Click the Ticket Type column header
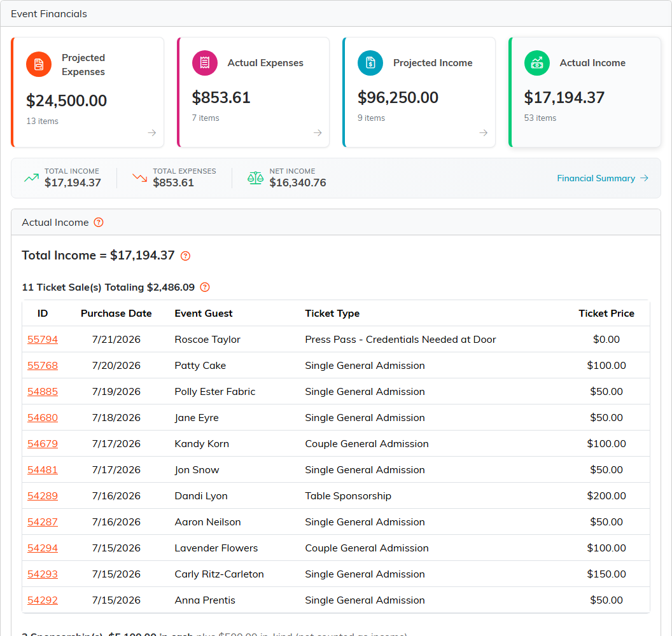 332,314
